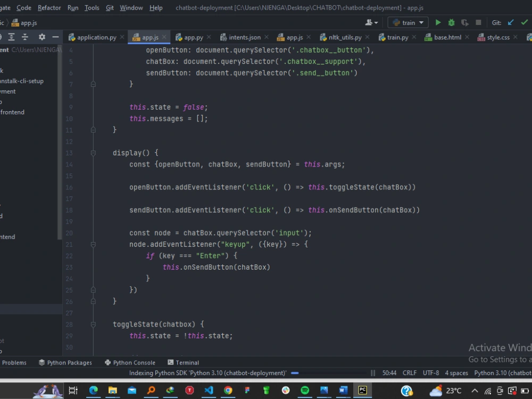Fold the keyup listener block at line 21
The height and width of the screenshot is (399, 532).
pyautogui.click(x=93, y=244)
